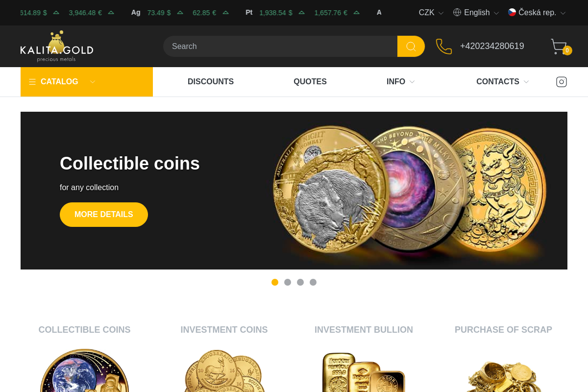The image size is (588, 392).
Task: Select the third carousel slide dot
Action: pos(300,282)
